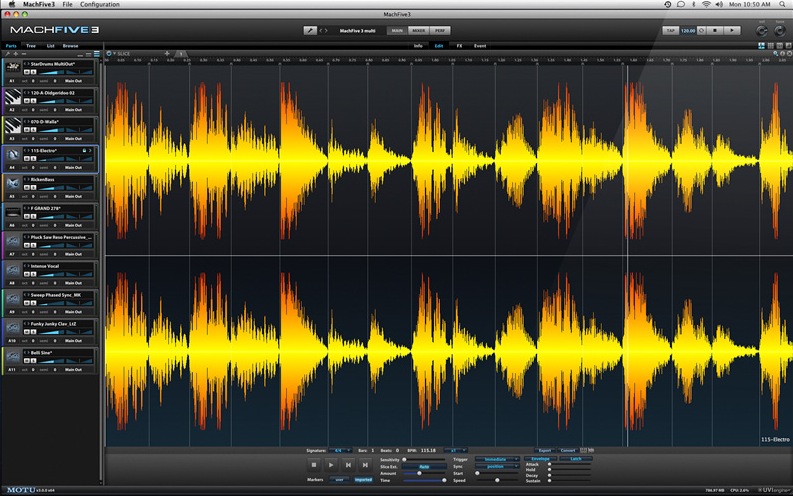Click the tempo sync icon beside 120.00
The width and height of the screenshot is (793, 496).
pos(701,30)
